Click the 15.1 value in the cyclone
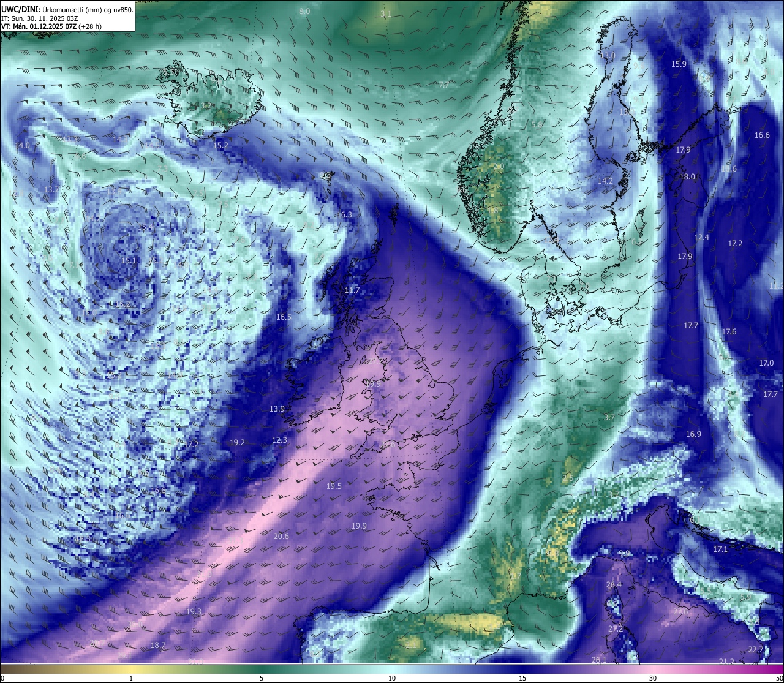The image size is (784, 683). click(x=129, y=260)
